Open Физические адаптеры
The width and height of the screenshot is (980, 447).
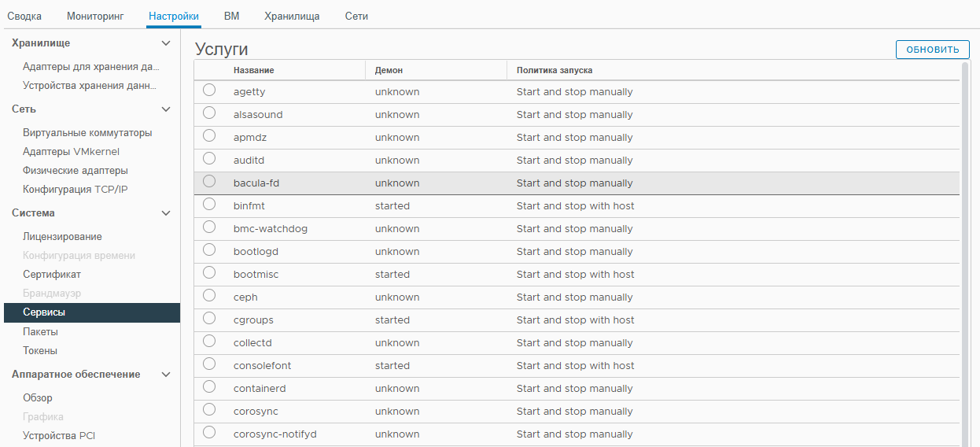(x=76, y=171)
